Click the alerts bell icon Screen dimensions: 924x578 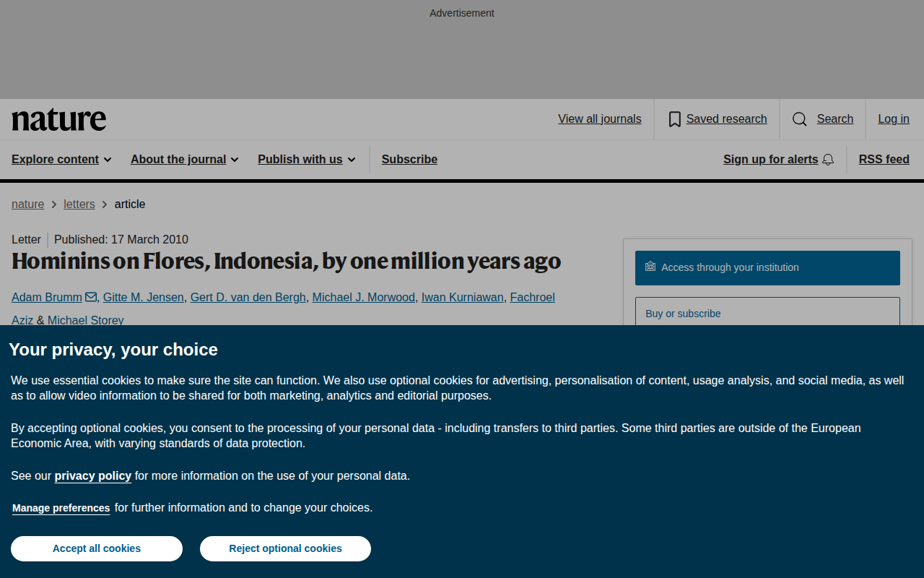pos(828,160)
